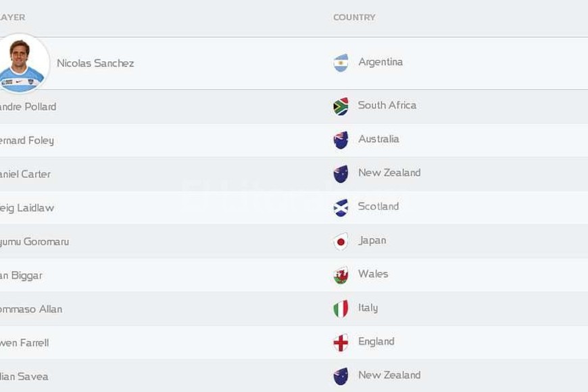Screen dimensions: 588x392
Task: Click the Farrell player name
Action: point(24,343)
